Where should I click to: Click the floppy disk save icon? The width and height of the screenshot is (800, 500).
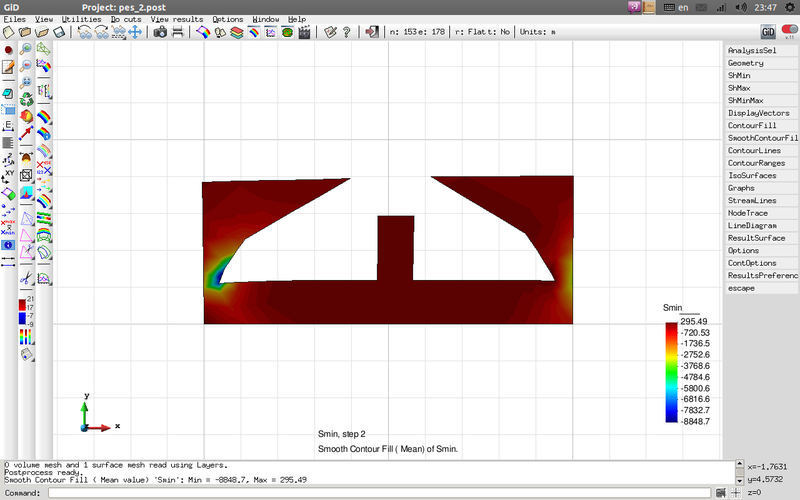59,32
